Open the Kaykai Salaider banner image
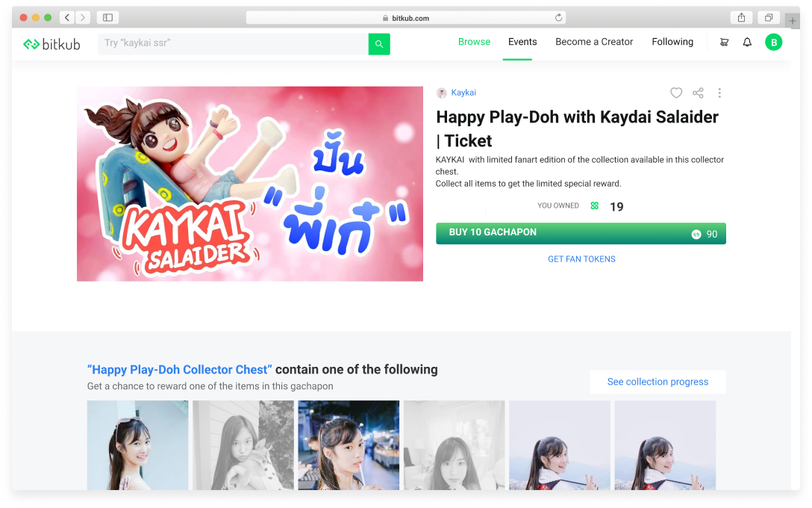Image resolution: width=812 pixels, height=508 pixels. pyautogui.click(x=250, y=184)
